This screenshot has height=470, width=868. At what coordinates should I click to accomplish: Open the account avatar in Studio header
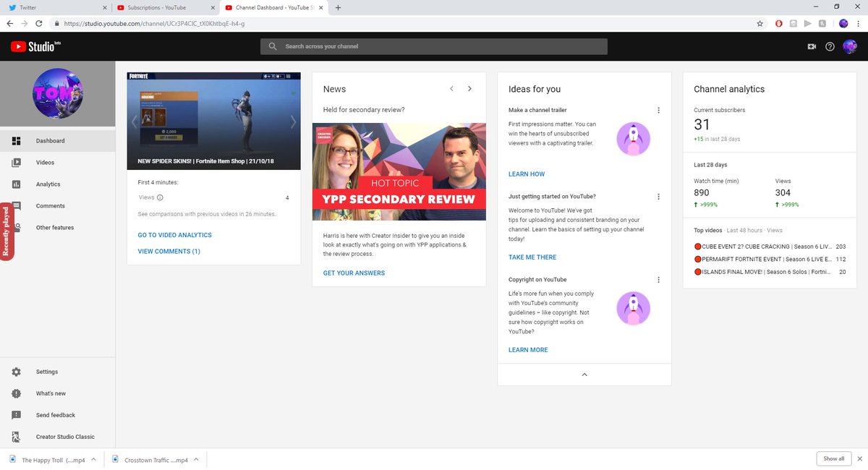[850, 46]
